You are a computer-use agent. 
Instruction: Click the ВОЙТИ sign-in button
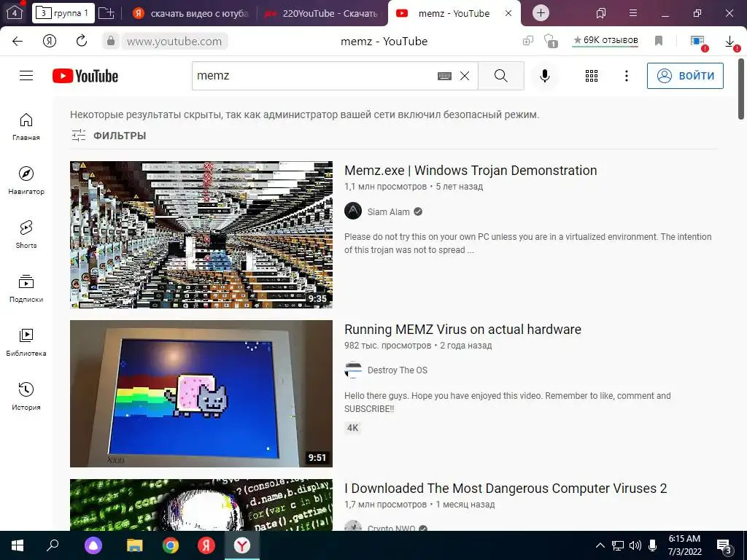(685, 76)
